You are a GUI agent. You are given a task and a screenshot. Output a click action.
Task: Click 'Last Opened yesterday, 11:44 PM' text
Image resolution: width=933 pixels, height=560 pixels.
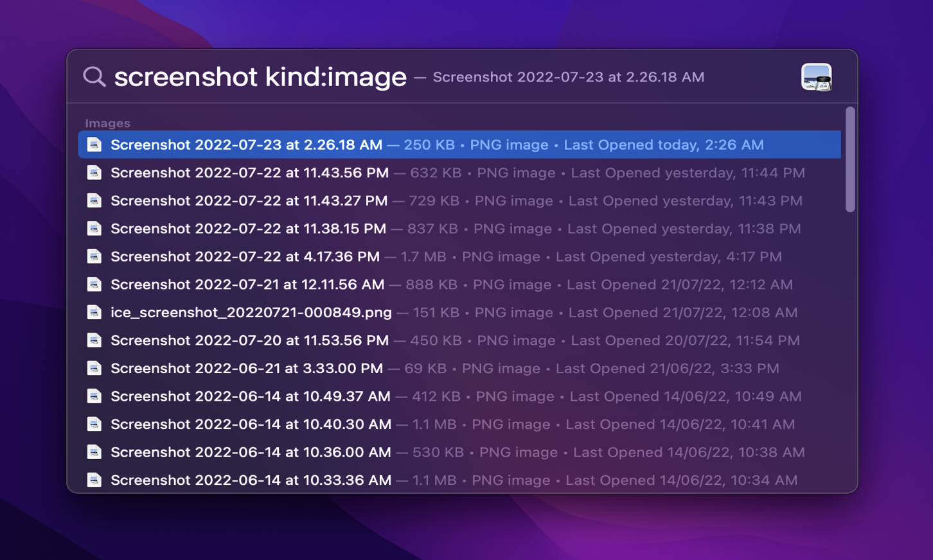(688, 173)
